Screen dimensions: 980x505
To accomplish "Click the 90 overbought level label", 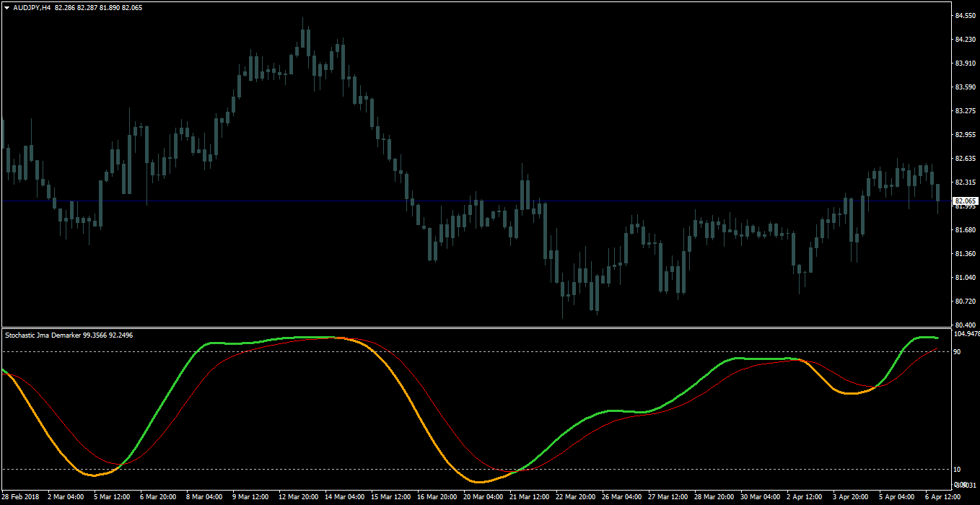I will [x=956, y=352].
